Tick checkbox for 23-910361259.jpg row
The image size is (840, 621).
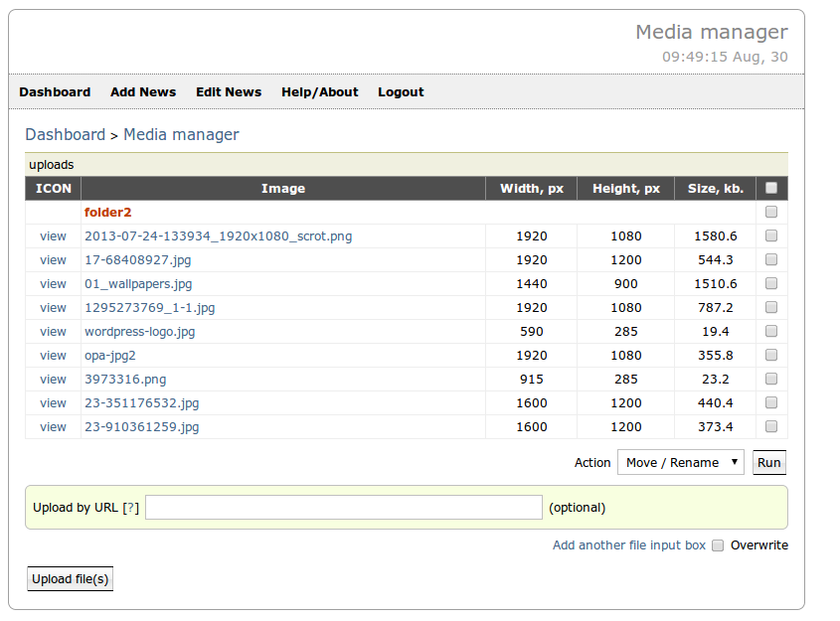coord(771,426)
